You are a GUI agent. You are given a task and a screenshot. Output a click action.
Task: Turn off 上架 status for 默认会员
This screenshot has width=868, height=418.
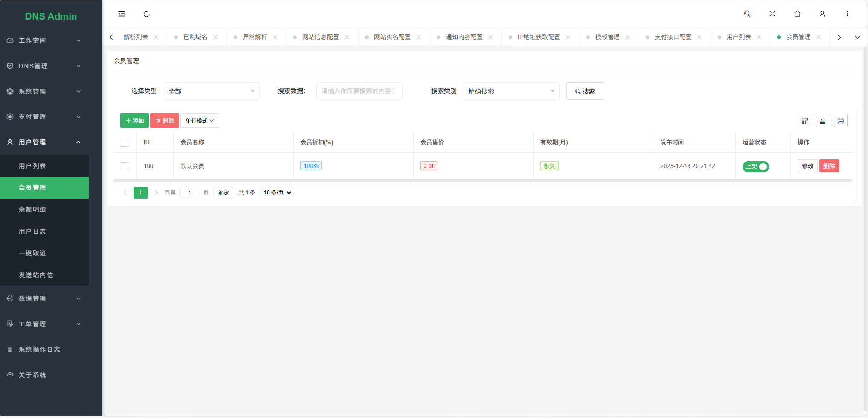(x=756, y=167)
